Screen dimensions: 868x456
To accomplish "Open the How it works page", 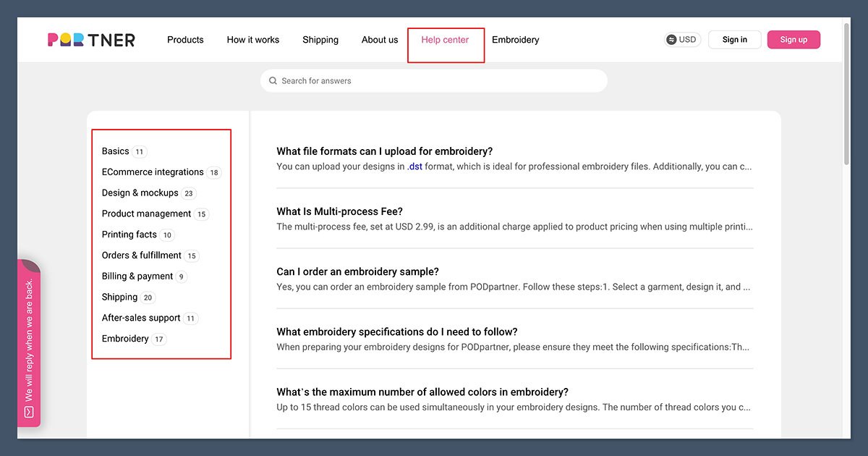I will (x=252, y=40).
